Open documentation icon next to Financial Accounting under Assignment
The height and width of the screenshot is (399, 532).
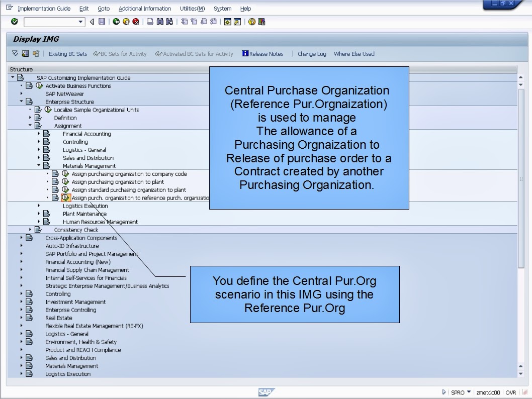[47, 134]
